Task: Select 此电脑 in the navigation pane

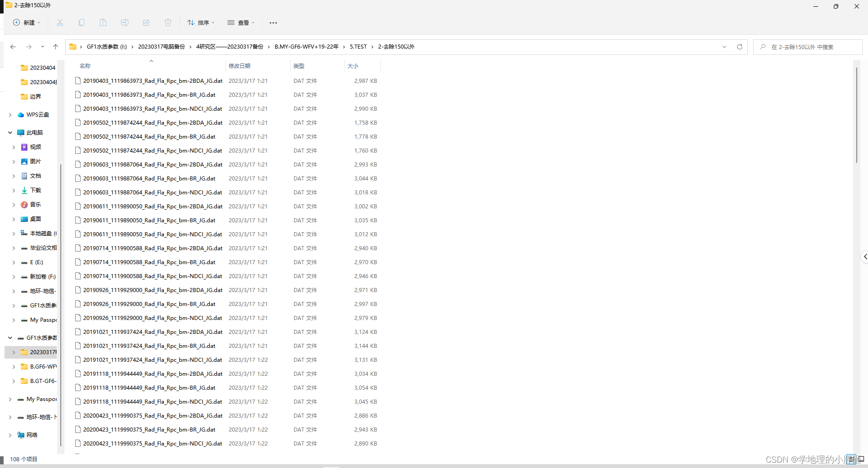Action: click(x=35, y=133)
